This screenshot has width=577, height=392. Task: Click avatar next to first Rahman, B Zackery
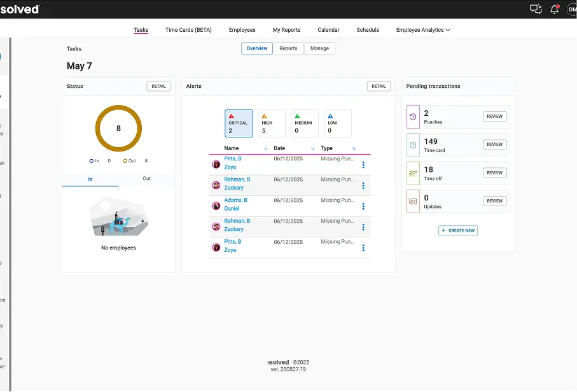[x=216, y=185]
